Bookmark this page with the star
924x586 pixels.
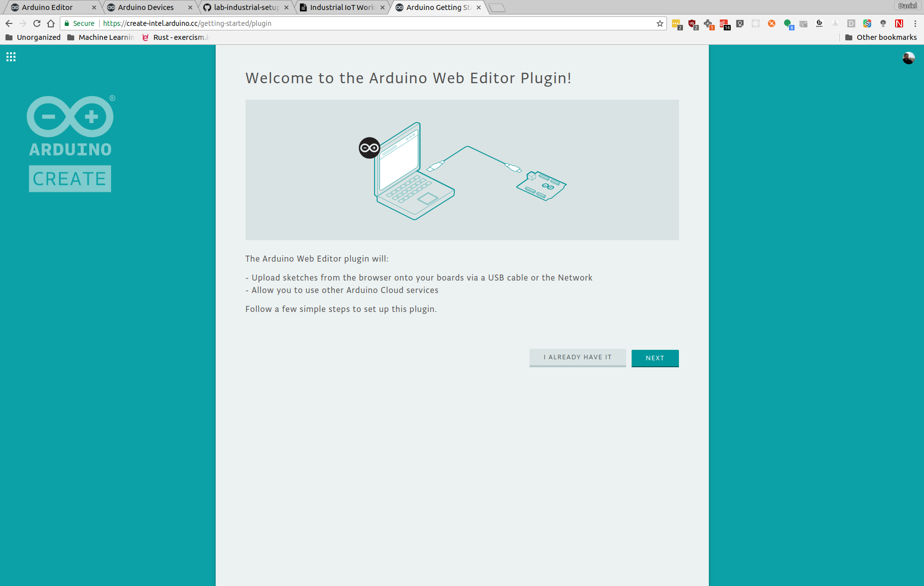(660, 23)
